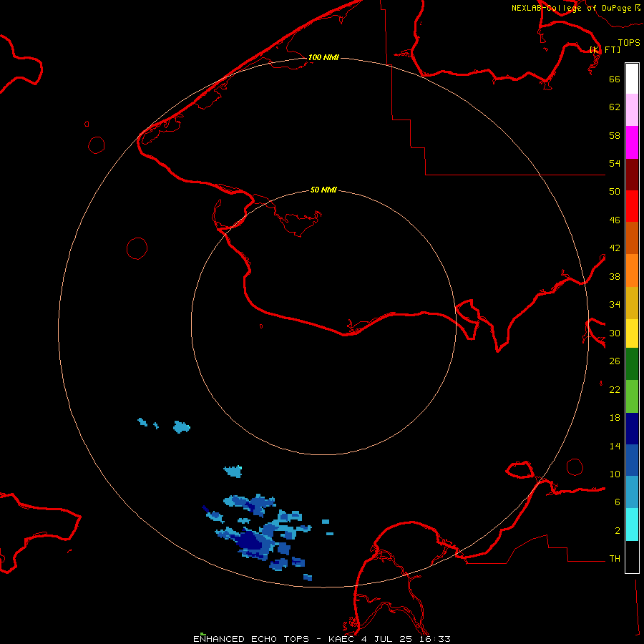644x644 pixels.
Task: Select the 100 NMI range ring label
Action: (323, 57)
